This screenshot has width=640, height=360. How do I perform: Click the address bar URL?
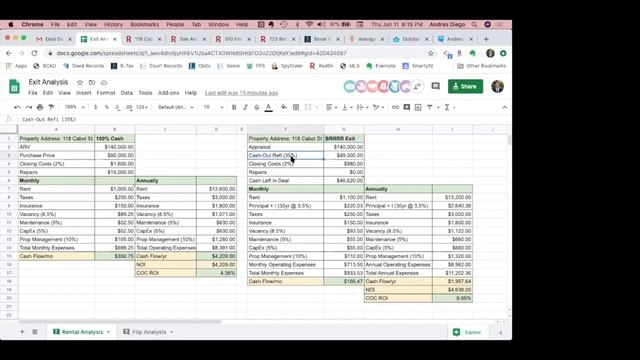tap(202, 53)
